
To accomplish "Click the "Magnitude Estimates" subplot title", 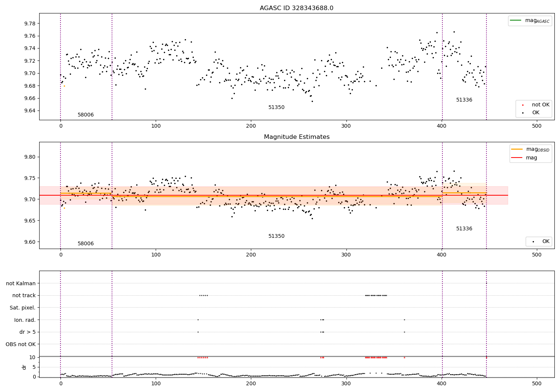I will 296,137.
